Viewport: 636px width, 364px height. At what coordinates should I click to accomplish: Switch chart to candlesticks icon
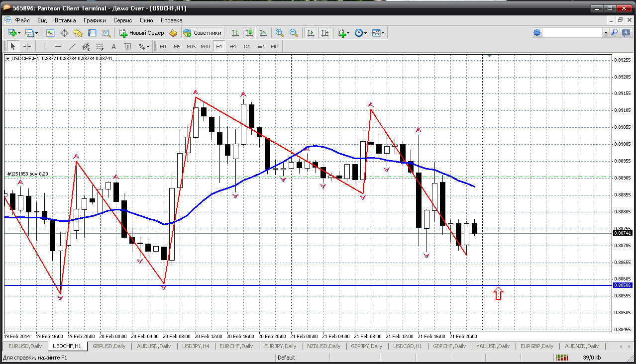(x=249, y=33)
